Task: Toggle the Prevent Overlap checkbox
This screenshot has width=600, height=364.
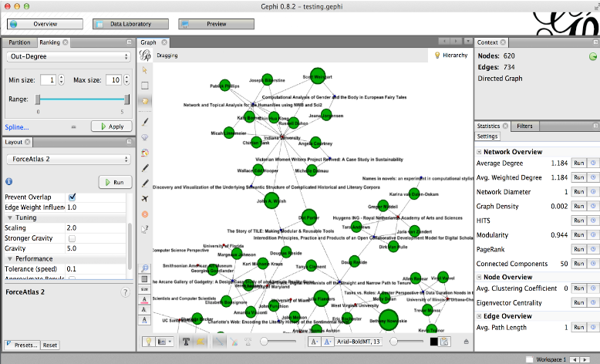Action: [x=72, y=197]
